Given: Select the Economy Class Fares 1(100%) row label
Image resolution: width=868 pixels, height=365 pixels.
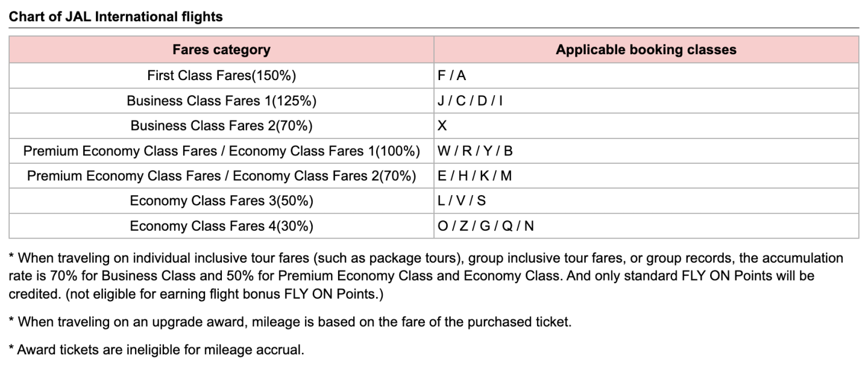Looking at the screenshot, I should click(x=221, y=151).
